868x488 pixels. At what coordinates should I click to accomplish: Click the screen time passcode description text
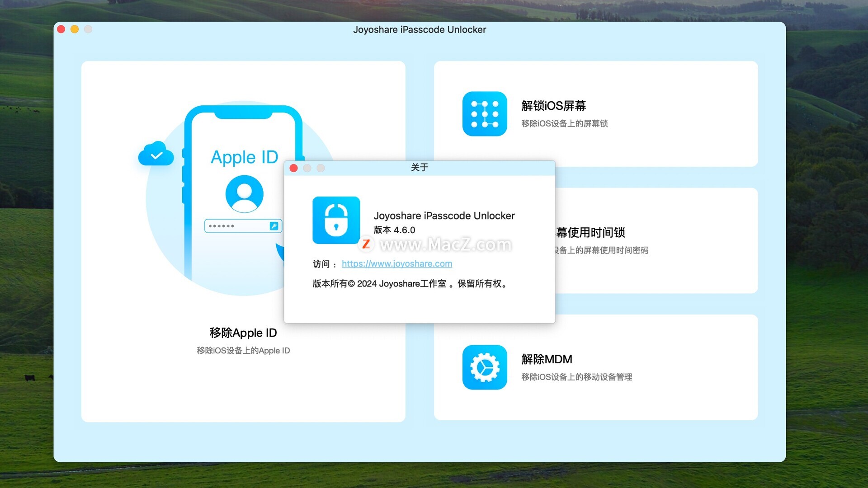602,250
